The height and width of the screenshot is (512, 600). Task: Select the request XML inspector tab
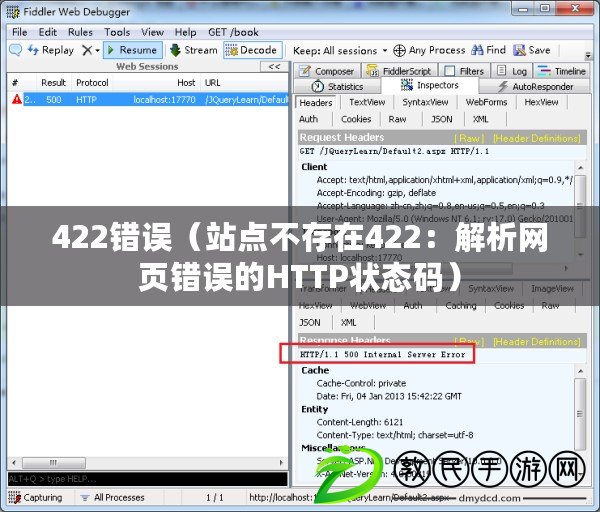481,119
